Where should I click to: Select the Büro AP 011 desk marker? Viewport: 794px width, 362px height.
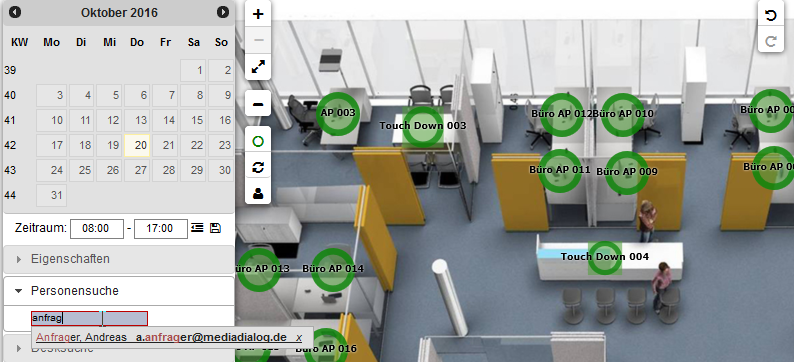click(560, 170)
